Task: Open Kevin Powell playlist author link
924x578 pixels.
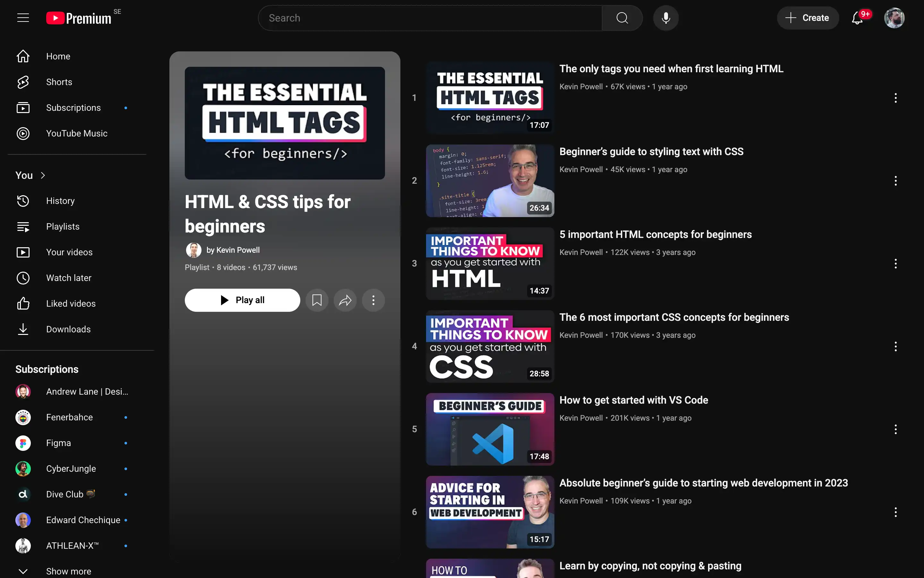Action: pos(233,250)
